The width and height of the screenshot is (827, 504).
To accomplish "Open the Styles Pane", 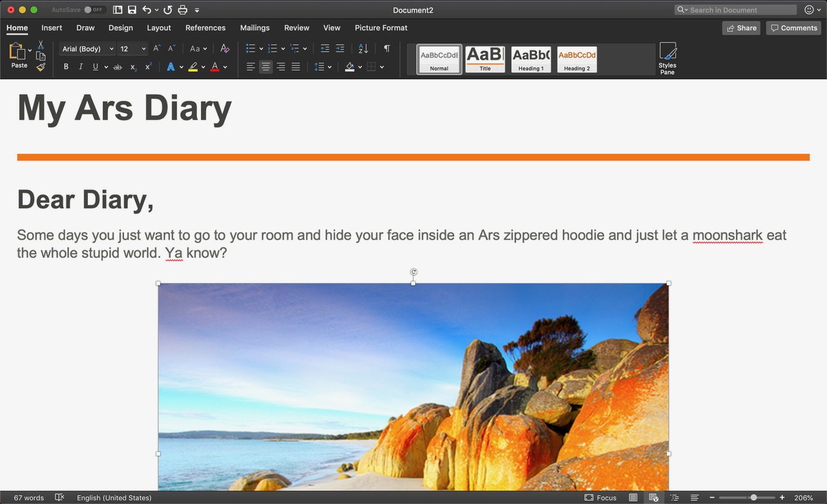I will [x=667, y=59].
